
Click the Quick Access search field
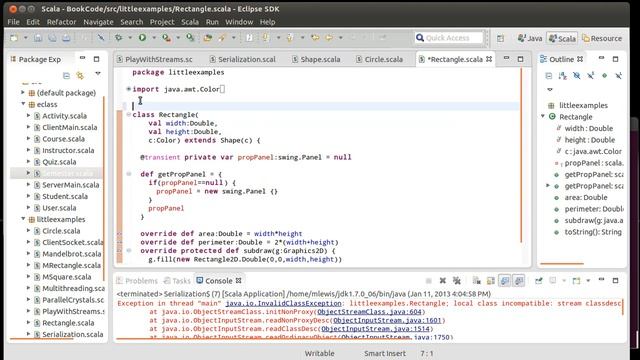(x=449, y=38)
